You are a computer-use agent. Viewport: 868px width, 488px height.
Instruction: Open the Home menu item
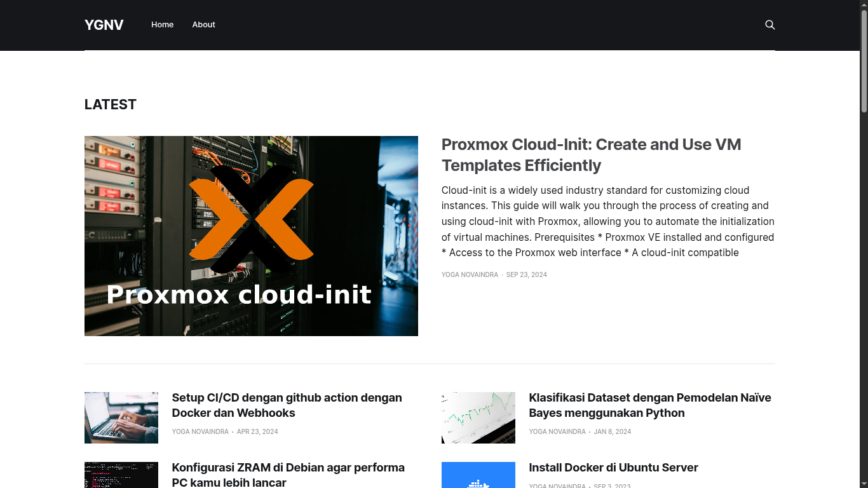click(163, 25)
